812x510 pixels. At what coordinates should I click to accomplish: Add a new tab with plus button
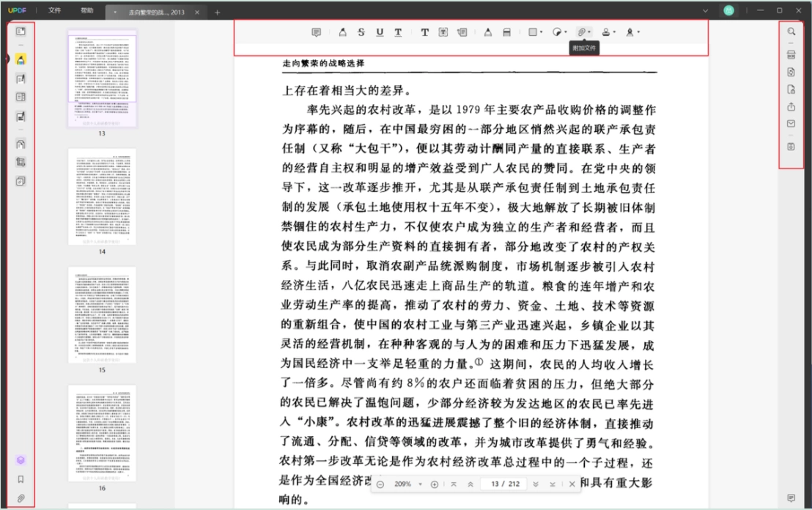click(217, 12)
